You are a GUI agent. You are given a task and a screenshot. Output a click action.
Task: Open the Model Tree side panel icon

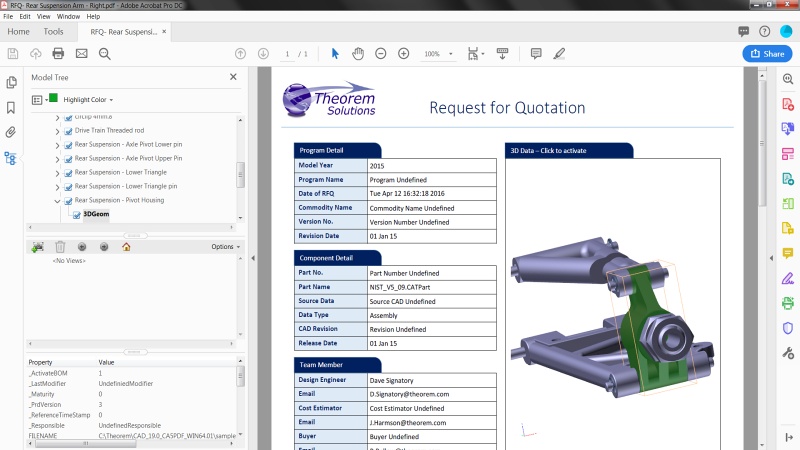coord(10,158)
